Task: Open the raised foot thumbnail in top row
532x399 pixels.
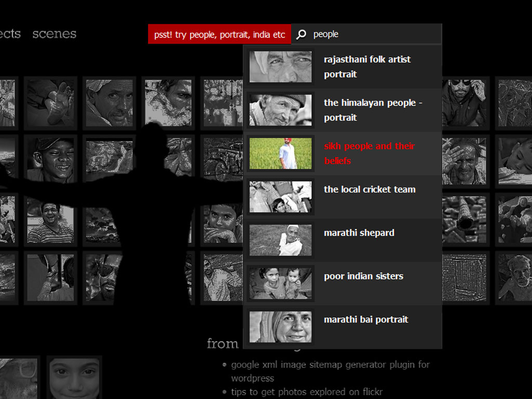Action: click(x=50, y=103)
